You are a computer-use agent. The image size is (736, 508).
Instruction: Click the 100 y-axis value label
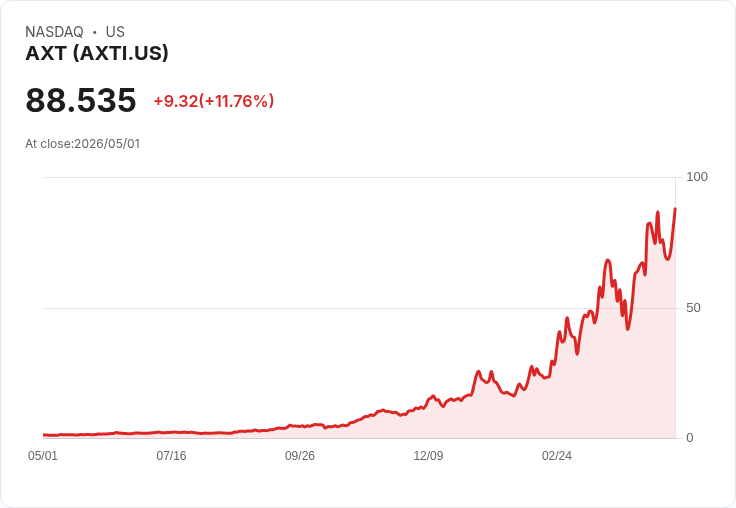point(697,177)
